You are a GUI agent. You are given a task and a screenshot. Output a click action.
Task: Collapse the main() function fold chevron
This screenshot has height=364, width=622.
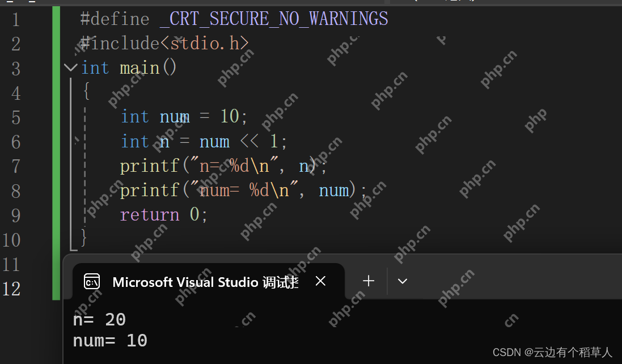point(70,68)
